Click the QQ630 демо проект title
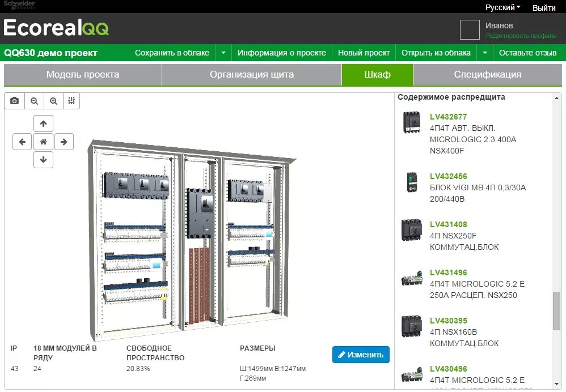Viewport: 566px width, 392px height. [x=51, y=53]
